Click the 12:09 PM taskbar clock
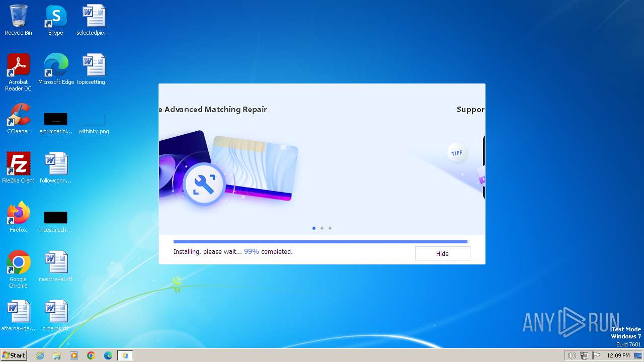The image size is (644, 362). 618,355
